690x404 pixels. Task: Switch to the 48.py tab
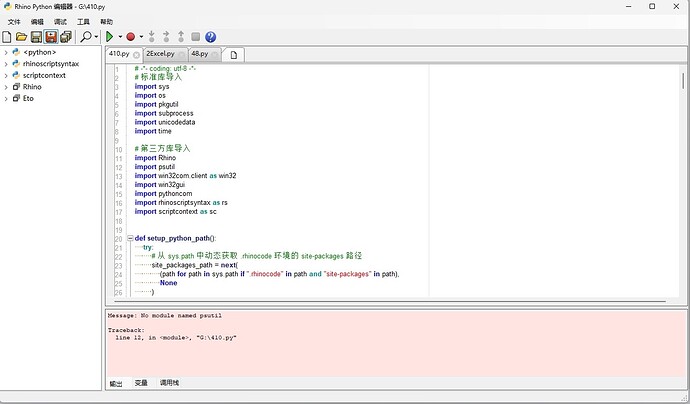[200, 54]
